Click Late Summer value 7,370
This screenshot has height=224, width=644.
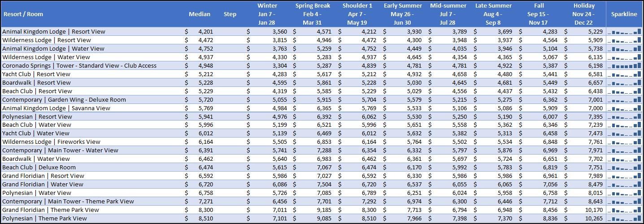click(505, 218)
